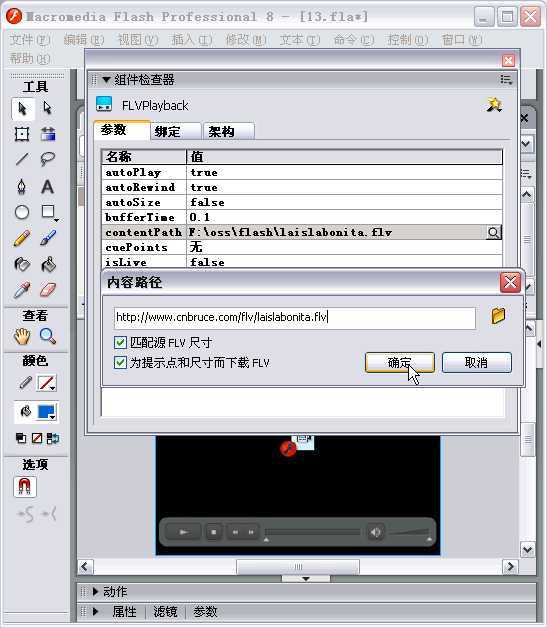
Task: Open the 修改 menu
Action: tap(246, 40)
